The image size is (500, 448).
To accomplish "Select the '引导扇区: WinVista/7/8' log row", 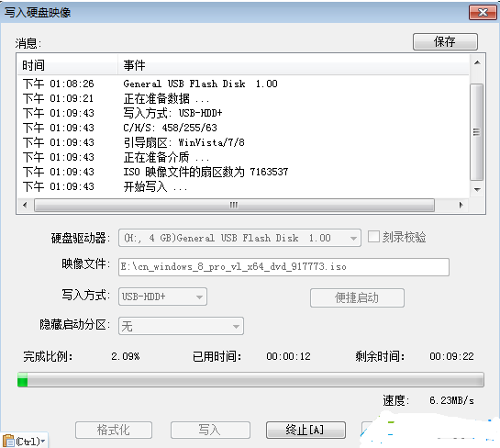I will 244,142.
